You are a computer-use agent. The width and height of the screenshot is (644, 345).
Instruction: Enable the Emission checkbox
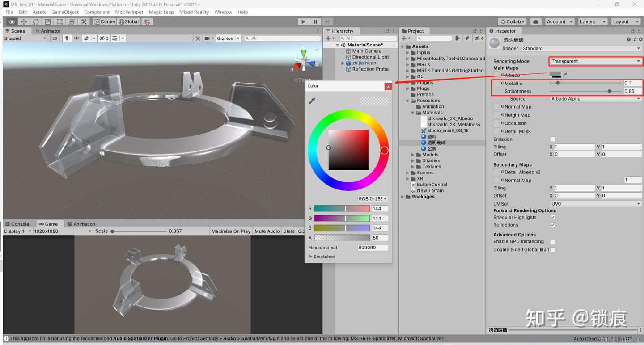pos(553,139)
